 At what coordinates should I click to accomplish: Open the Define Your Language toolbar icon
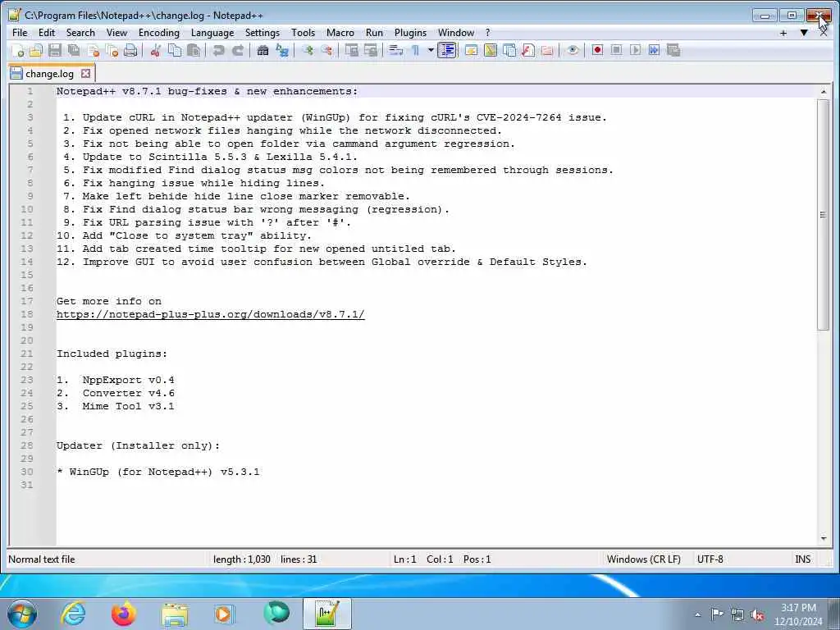[x=471, y=50]
